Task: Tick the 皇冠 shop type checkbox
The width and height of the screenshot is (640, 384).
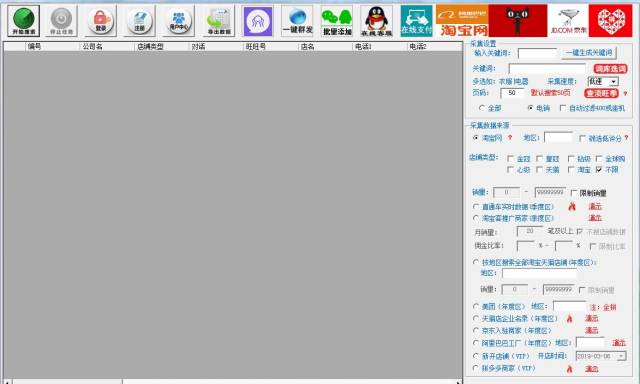Action: pos(539,158)
